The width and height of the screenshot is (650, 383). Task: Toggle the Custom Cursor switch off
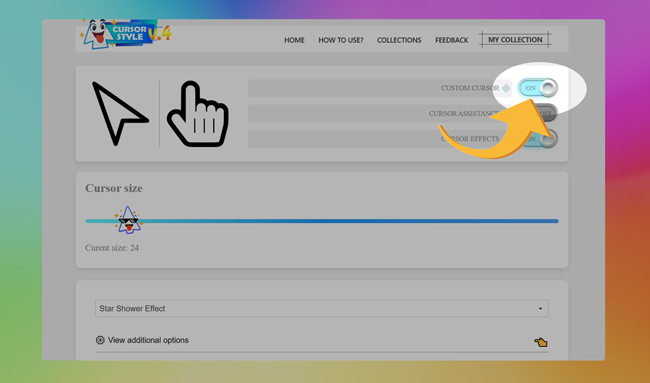tap(538, 88)
